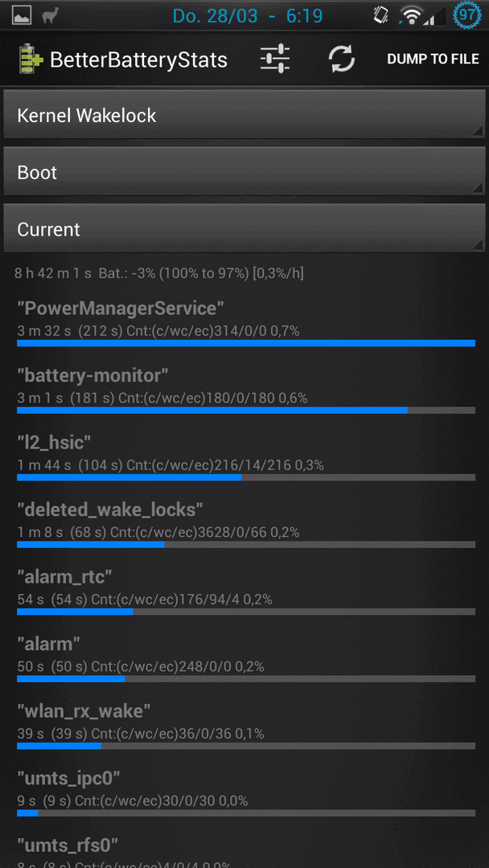This screenshot has width=489, height=868.
Task: Click the DUMP TO FILE button
Action: pos(433,59)
